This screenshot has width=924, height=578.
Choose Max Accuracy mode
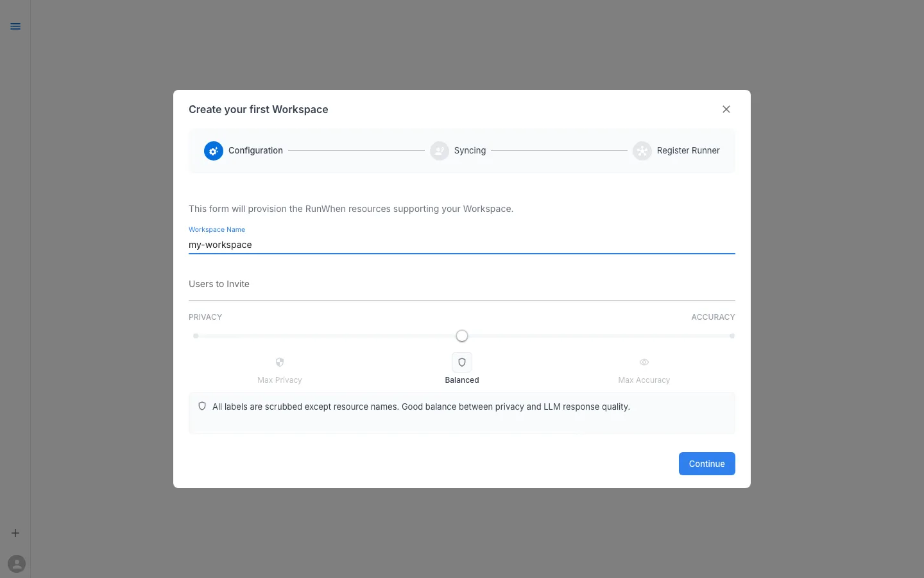(644, 380)
